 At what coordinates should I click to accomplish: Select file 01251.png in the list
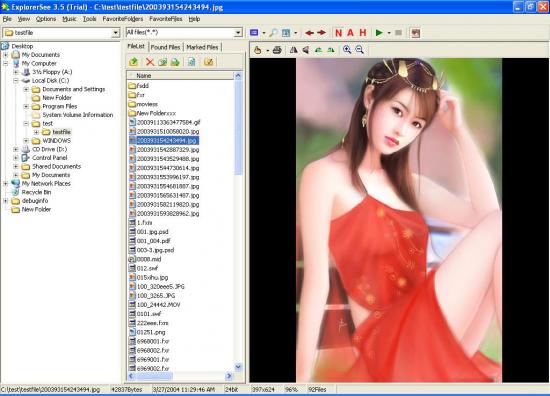[x=151, y=332]
